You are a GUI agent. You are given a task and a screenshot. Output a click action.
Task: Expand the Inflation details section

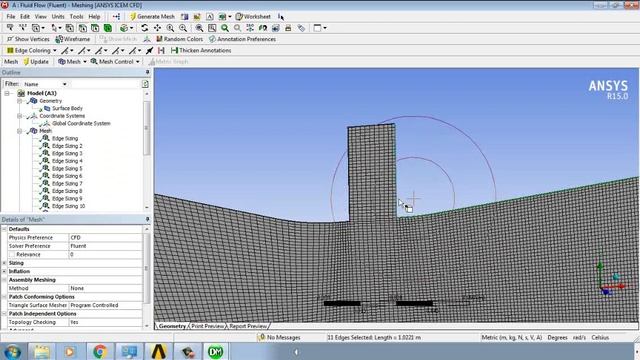[4, 271]
